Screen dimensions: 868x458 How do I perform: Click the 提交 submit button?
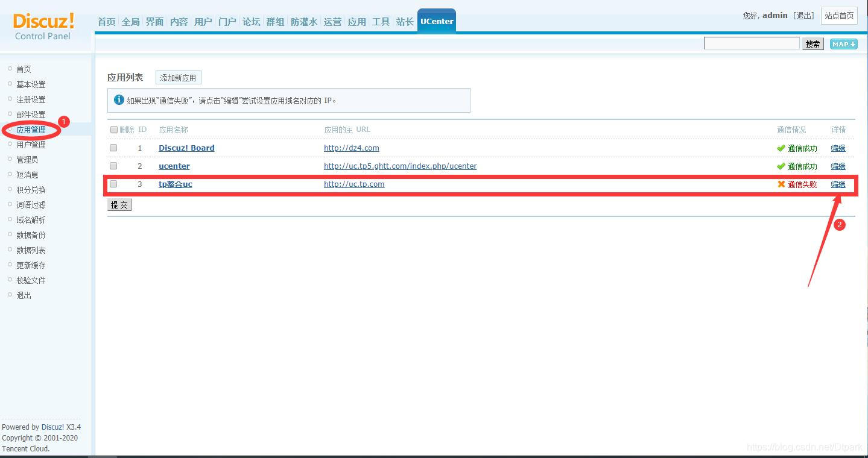click(x=119, y=204)
